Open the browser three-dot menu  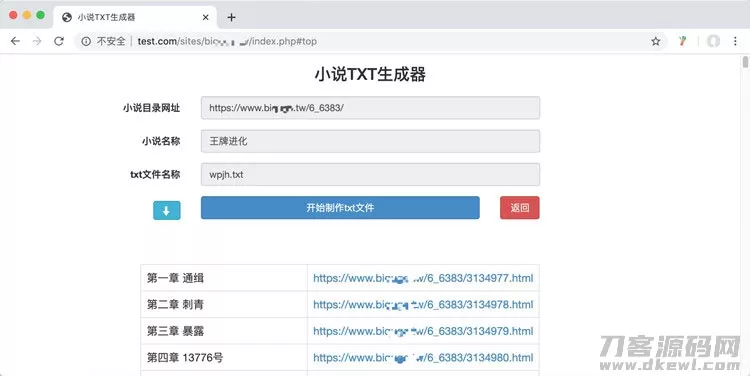(x=735, y=42)
